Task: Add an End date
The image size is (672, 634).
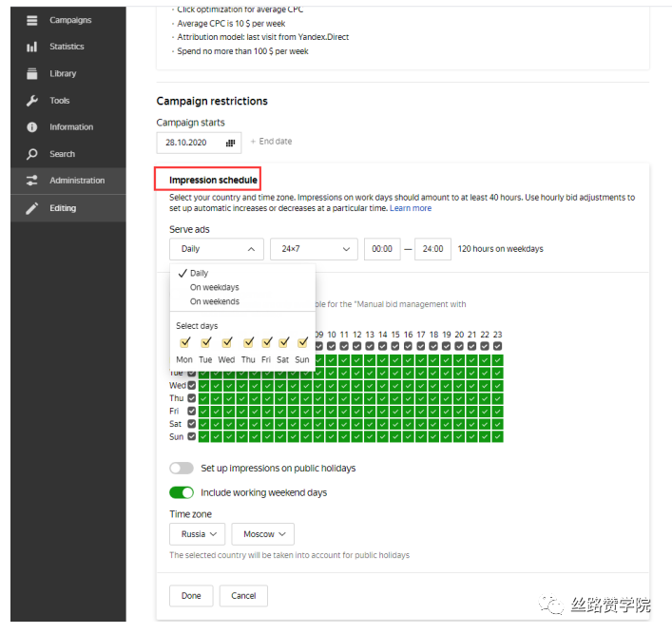Action: pos(271,142)
